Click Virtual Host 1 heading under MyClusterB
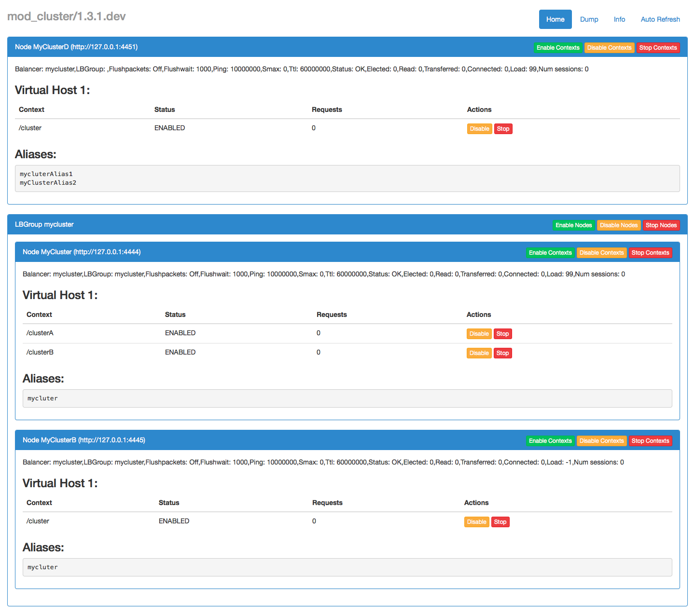The image size is (695, 616). 60,483
